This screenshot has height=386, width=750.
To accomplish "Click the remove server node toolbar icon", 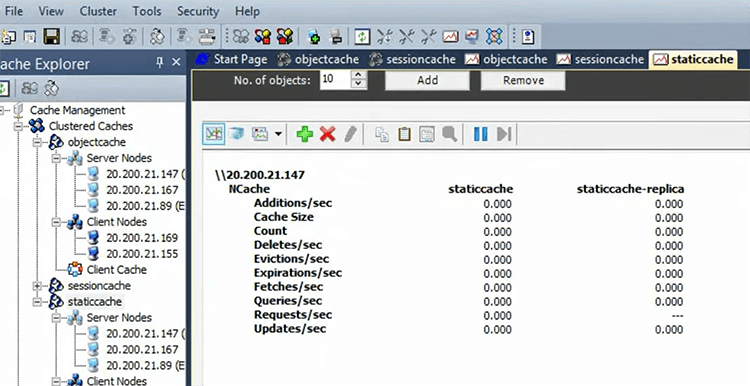I will (x=336, y=36).
